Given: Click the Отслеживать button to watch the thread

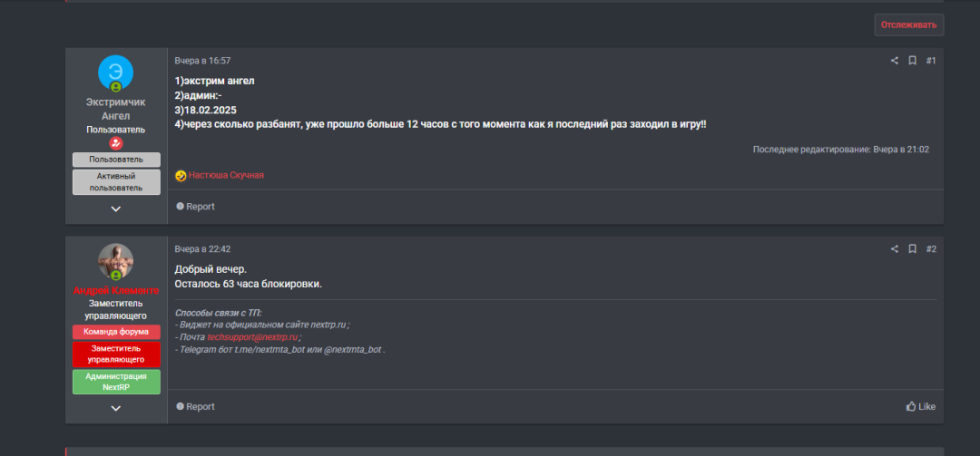Looking at the screenshot, I should click(908, 24).
